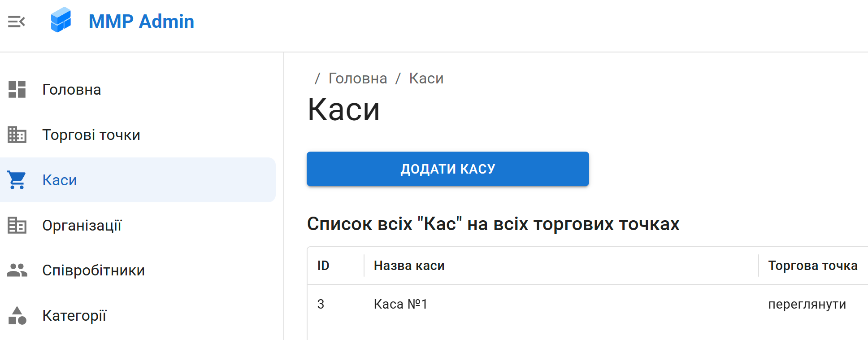
Task: Select the Каси sidebar item
Action: 60,180
